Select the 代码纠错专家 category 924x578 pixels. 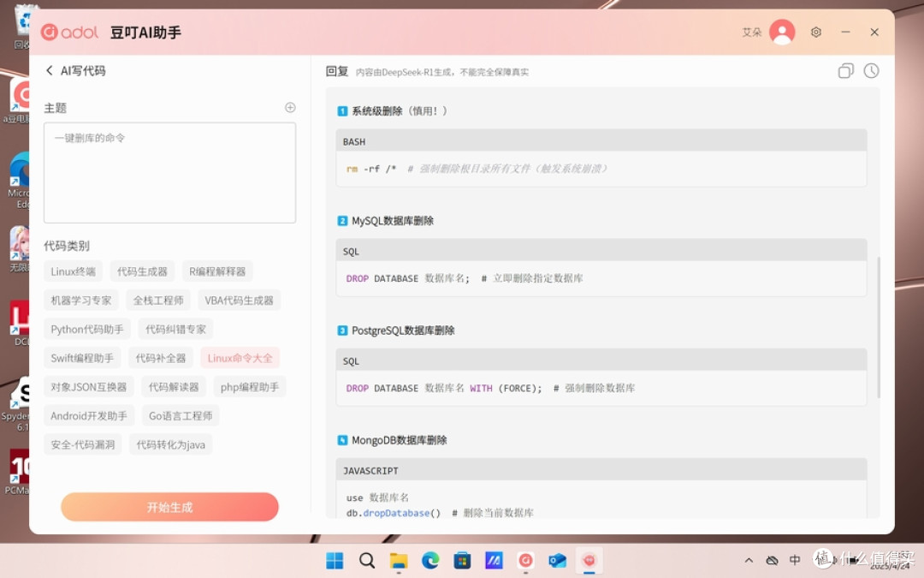pyautogui.click(x=175, y=329)
